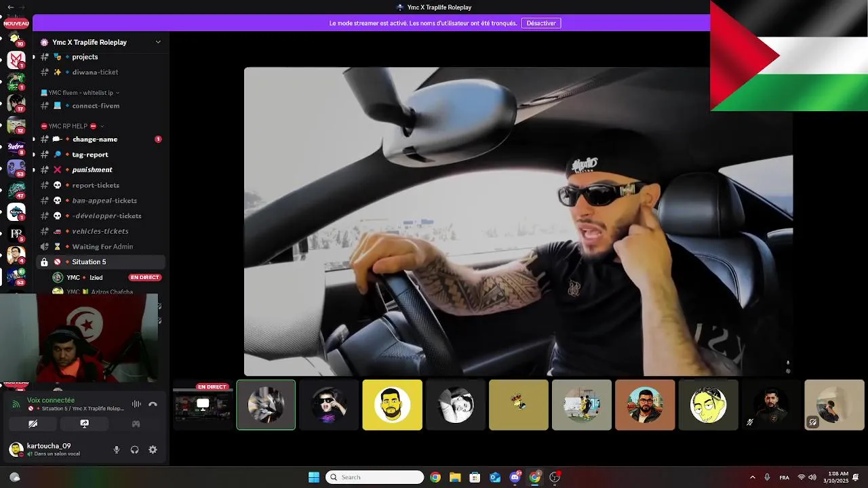
Task: Open the PR server icon
Action: coord(16,233)
